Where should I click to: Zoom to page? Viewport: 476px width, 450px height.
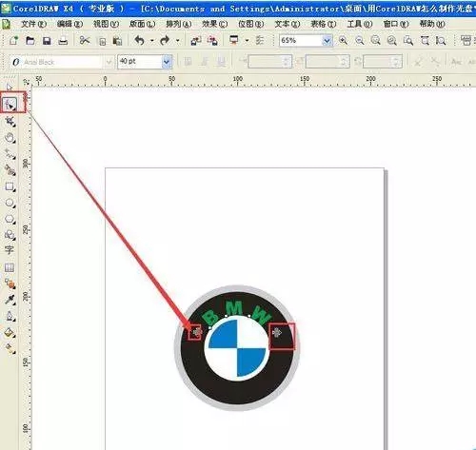408,40
